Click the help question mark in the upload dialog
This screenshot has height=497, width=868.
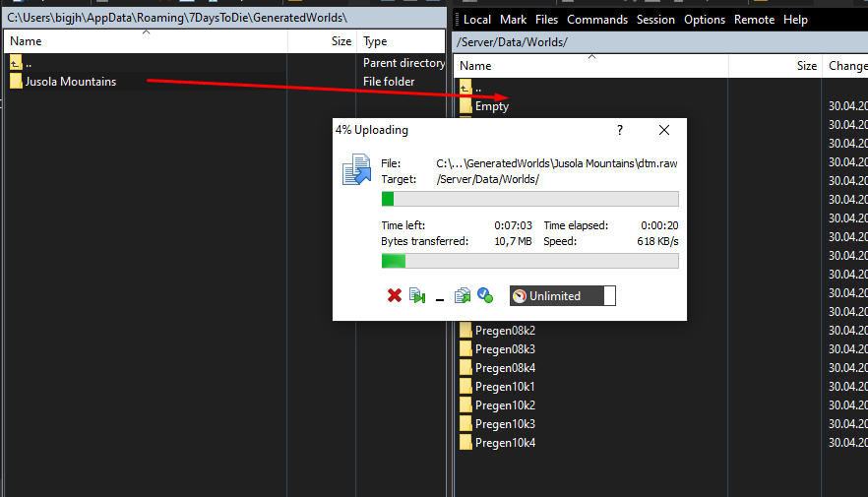pyautogui.click(x=619, y=130)
